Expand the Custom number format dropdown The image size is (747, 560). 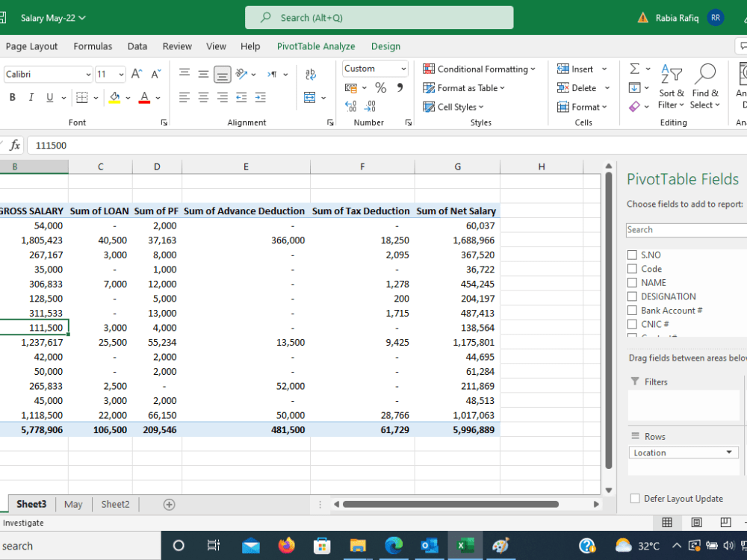403,69
